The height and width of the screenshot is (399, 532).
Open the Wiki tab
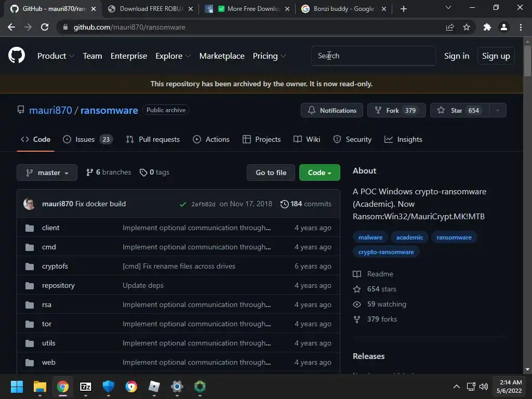click(307, 139)
